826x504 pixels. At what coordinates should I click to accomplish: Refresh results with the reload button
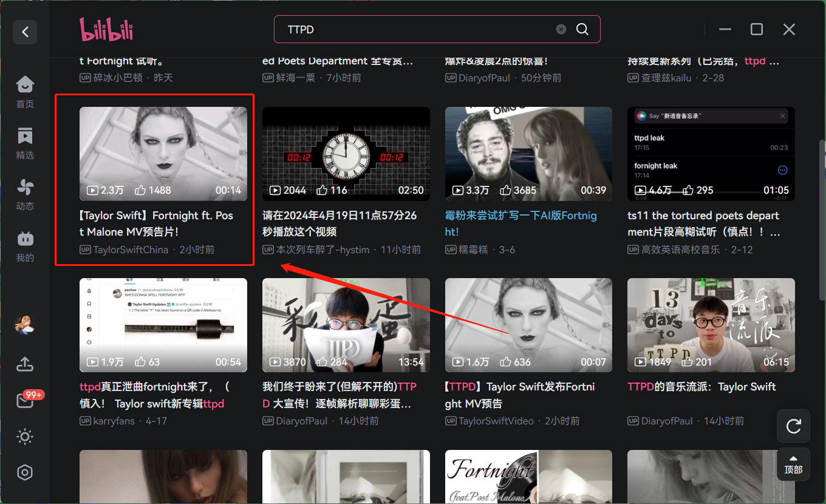pos(793,426)
